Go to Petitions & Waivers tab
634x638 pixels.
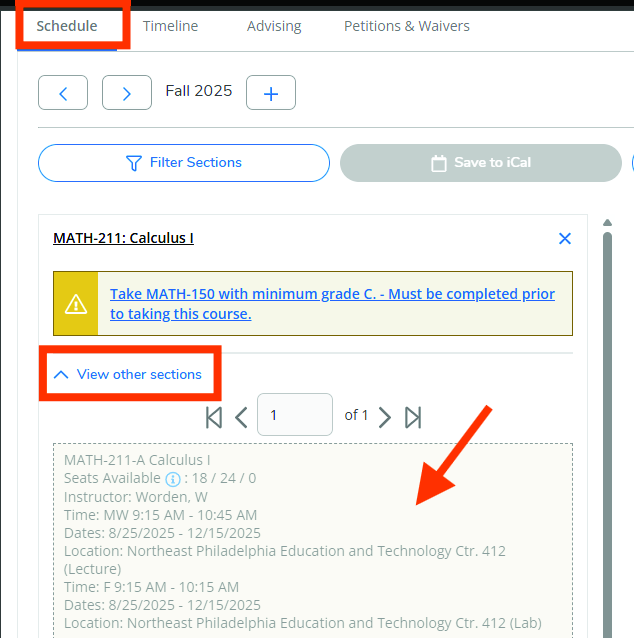click(x=407, y=26)
